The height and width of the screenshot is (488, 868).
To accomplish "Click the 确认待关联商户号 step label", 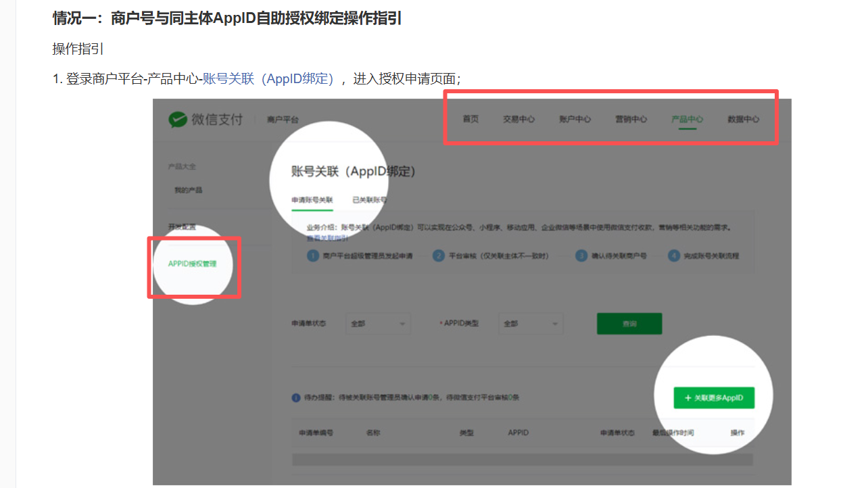I will [x=620, y=256].
